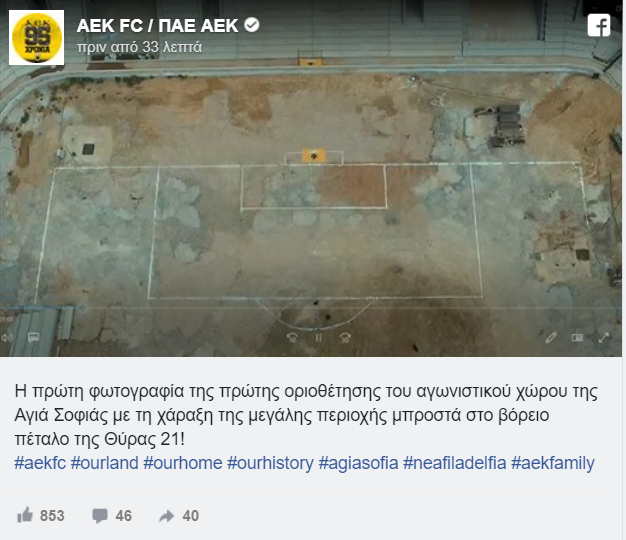Viewport: 626px width, 540px height.
Task: Open AEK FC / ΠΑΕ ΑΕΚ page name
Action: click(157, 26)
